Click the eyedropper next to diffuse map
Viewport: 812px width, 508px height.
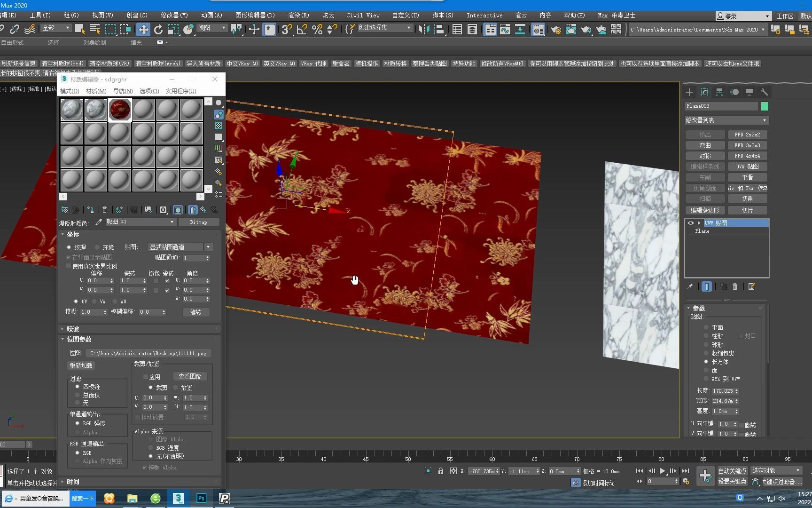coord(99,222)
